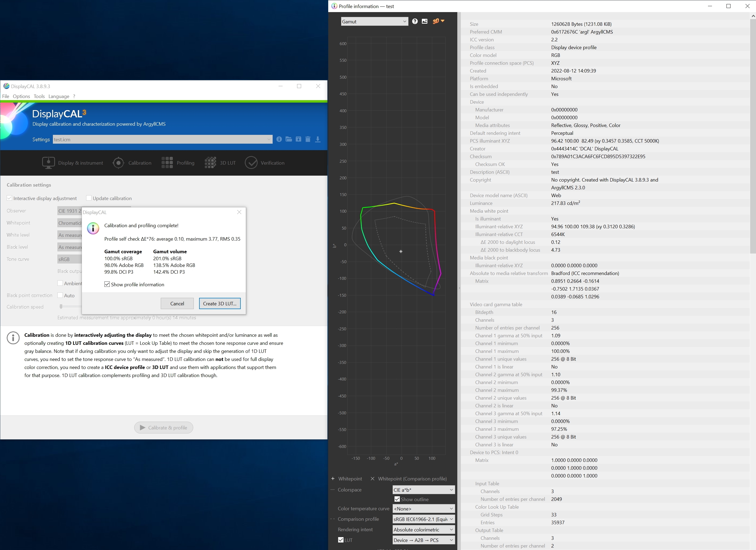Click the profile information vertical scrollbar
Viewport: 756px width, 550px height.
coord(753,133)
